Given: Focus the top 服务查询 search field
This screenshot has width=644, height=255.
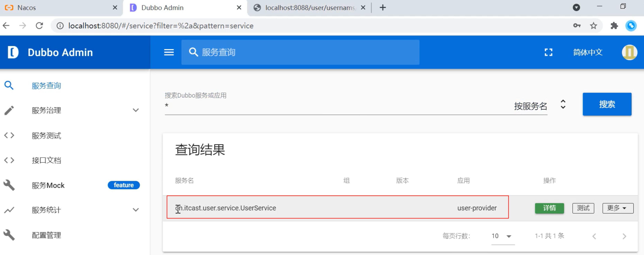Looking at the screenshot, I should (x=300, y=52).
